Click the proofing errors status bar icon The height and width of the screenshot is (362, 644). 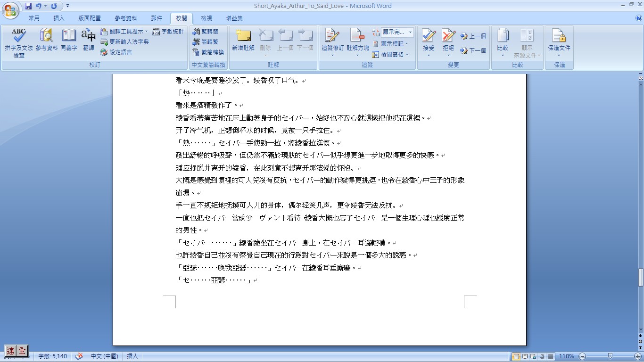point(79,356)
